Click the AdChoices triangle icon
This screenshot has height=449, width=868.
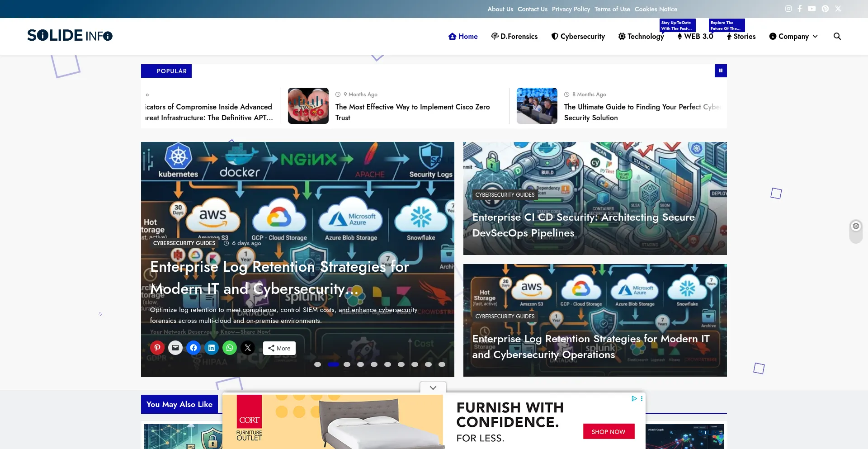pyautogui.click(x=634, y=398)
